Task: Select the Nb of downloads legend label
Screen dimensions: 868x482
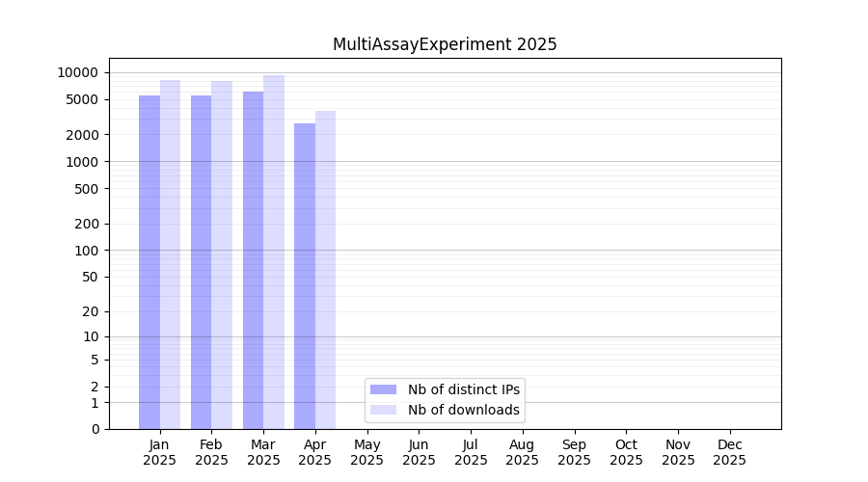Action: [463, 410]
